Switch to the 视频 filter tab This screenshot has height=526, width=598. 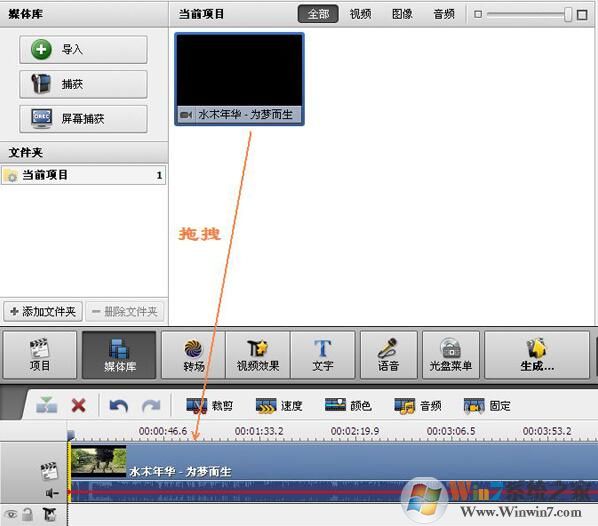point(360,14)
